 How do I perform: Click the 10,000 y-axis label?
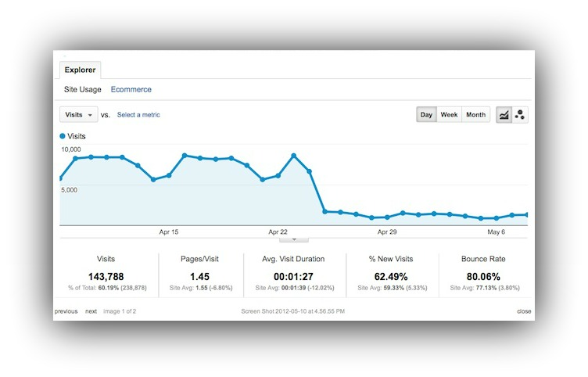click(x=71, y=149)
